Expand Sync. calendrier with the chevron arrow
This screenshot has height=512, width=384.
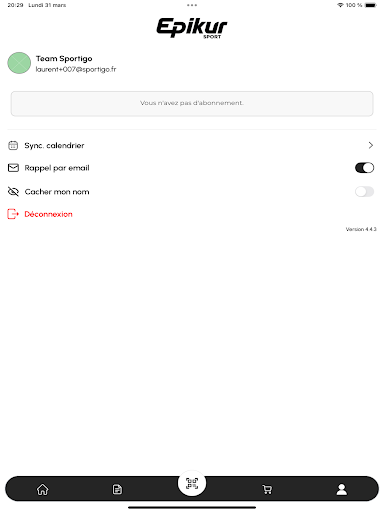(x=370, y=145)
